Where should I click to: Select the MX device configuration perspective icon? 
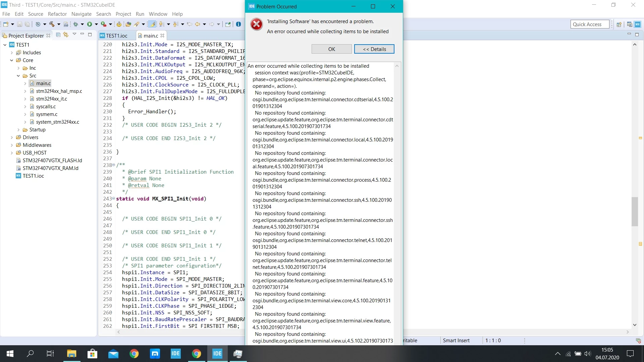[x=638, y=24]
